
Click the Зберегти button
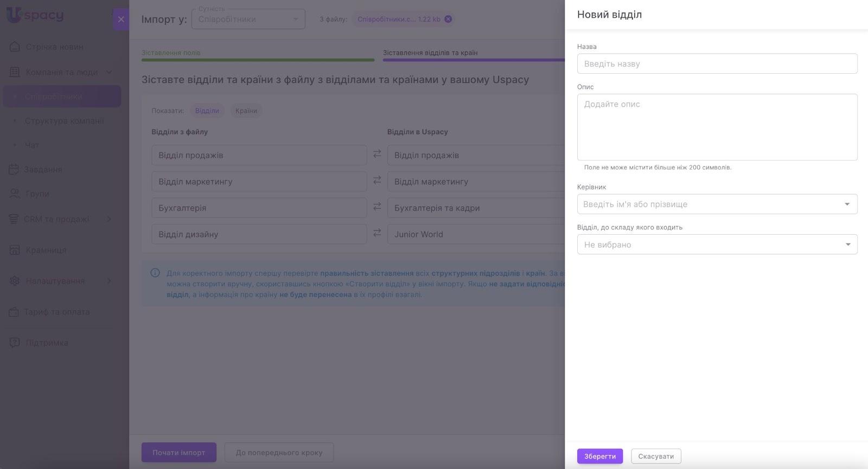[599, 456]
